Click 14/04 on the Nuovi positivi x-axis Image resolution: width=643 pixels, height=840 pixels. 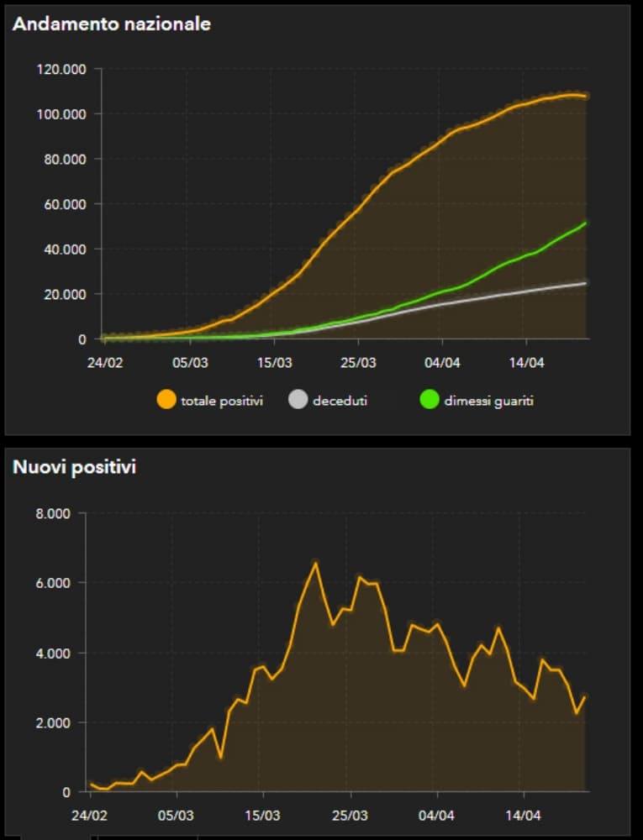tap(522, 815)
